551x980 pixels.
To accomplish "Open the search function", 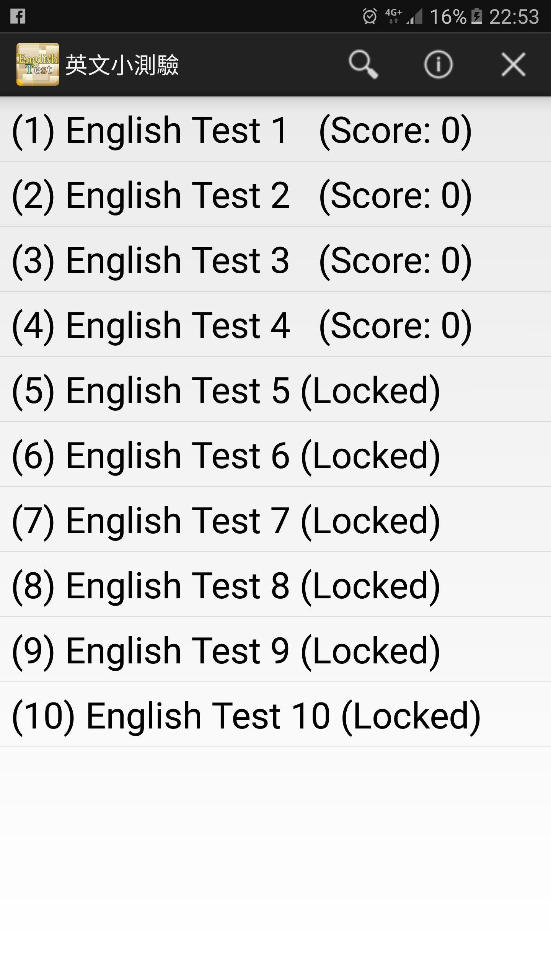I will click(364, 64).
